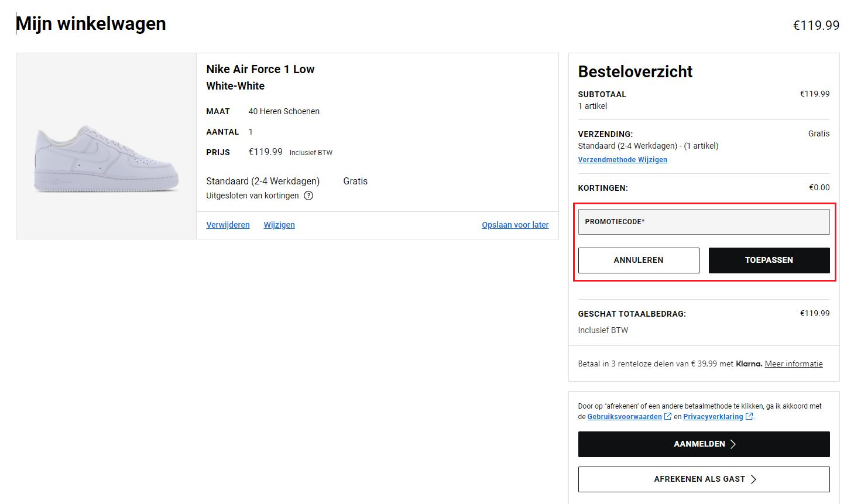Select the Mijn winkelwagen page heading
Viewport: 854px width, 504px height.
(90, 23)
